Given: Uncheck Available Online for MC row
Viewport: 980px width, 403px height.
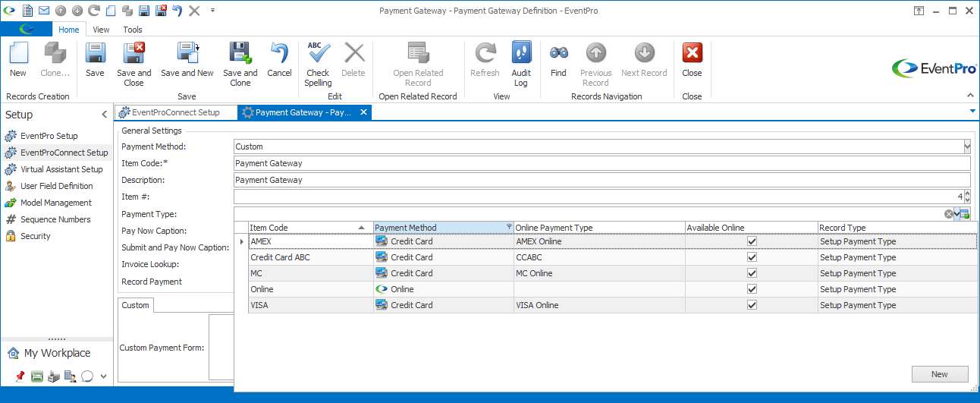Looking at the screenshot, I should (x=752, y=273).
